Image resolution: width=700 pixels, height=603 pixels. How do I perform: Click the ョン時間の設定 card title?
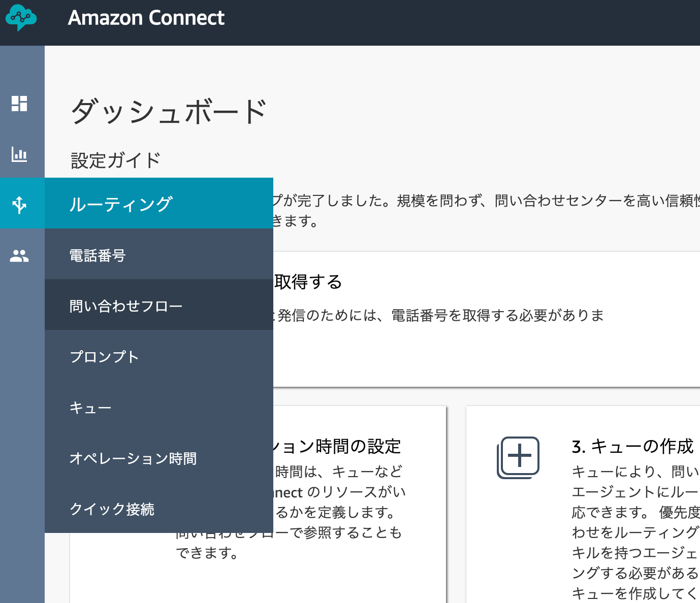point(337,446)
